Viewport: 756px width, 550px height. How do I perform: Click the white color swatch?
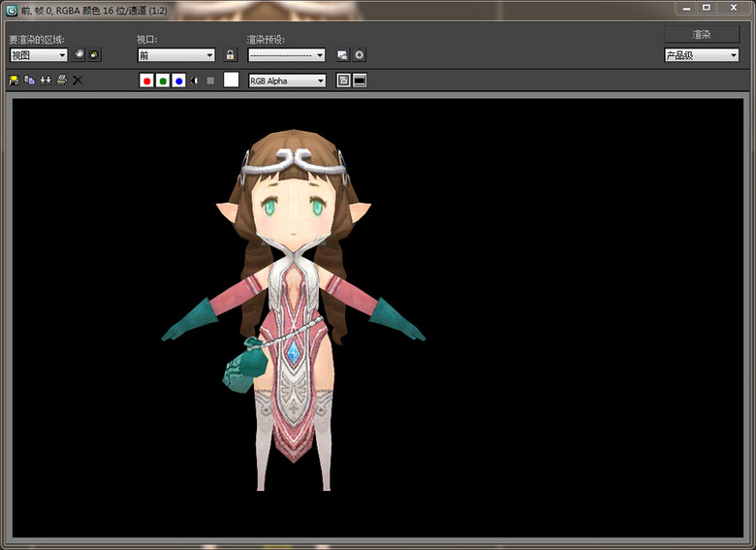(x=231, y=81)
